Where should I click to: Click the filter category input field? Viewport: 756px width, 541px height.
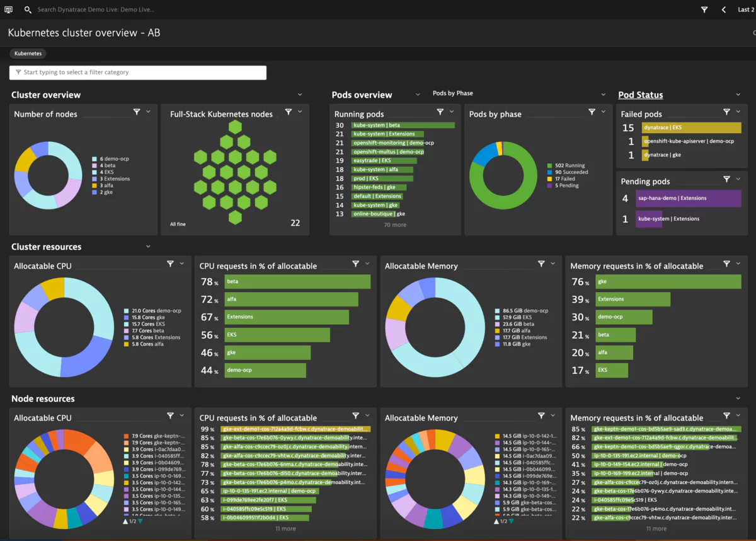tap(137, 73)
